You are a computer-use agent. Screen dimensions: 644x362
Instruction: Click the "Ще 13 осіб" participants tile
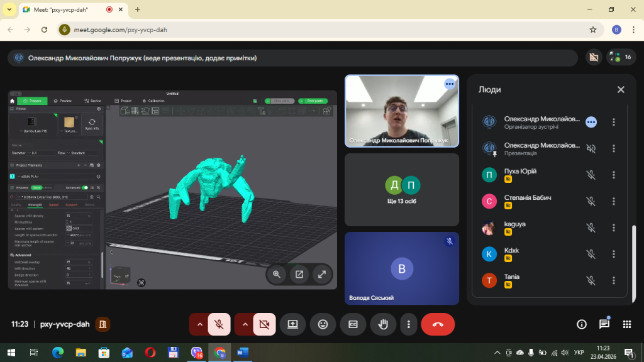[x=402, y=189]
